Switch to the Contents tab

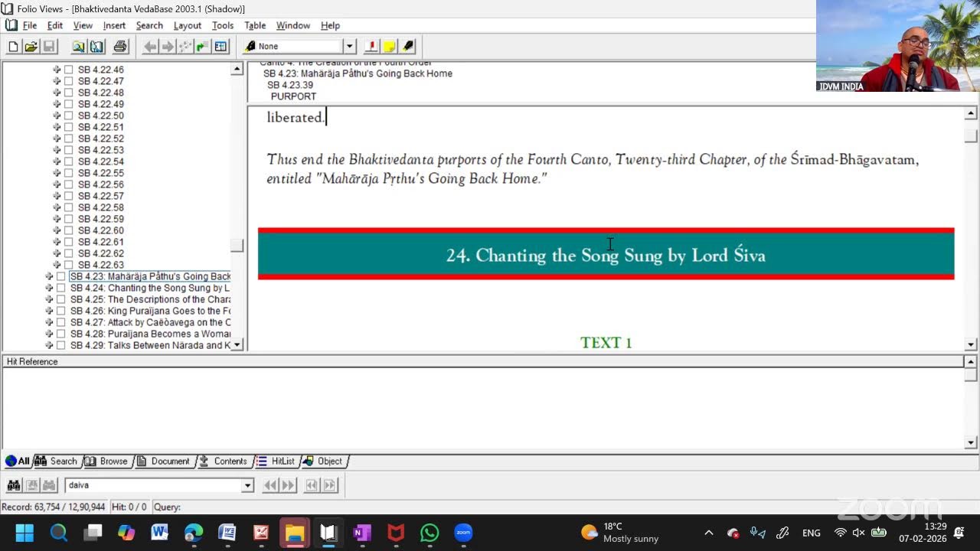224,461
